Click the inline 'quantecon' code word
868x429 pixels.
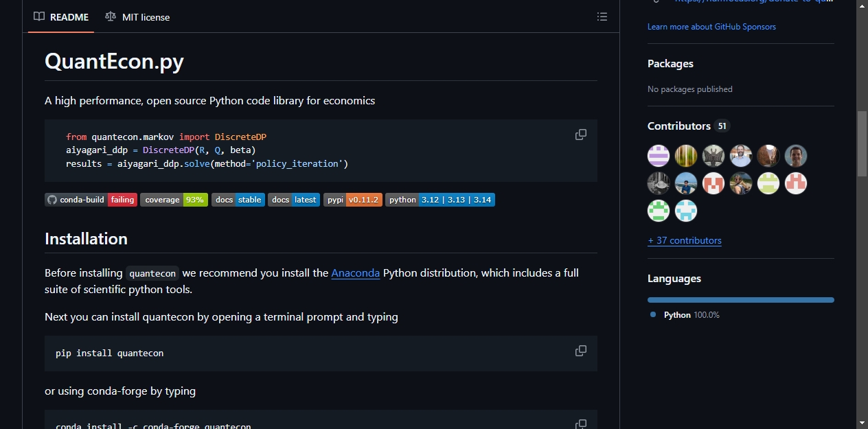(x=152, y=273)
